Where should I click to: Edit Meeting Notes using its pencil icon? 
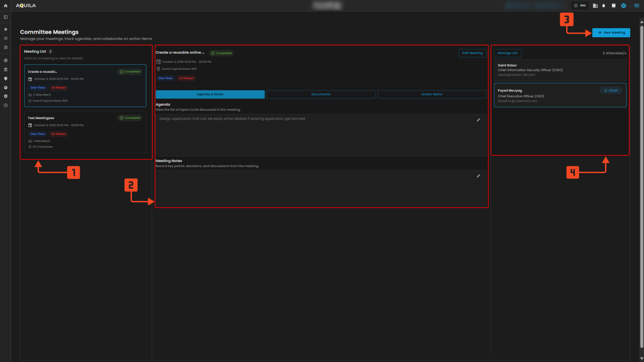click(478, 176)
